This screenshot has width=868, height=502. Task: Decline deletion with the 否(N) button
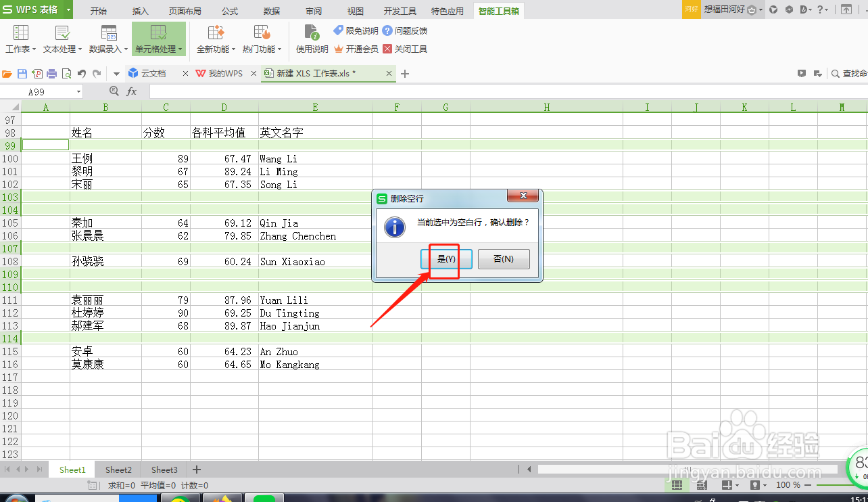504,259
